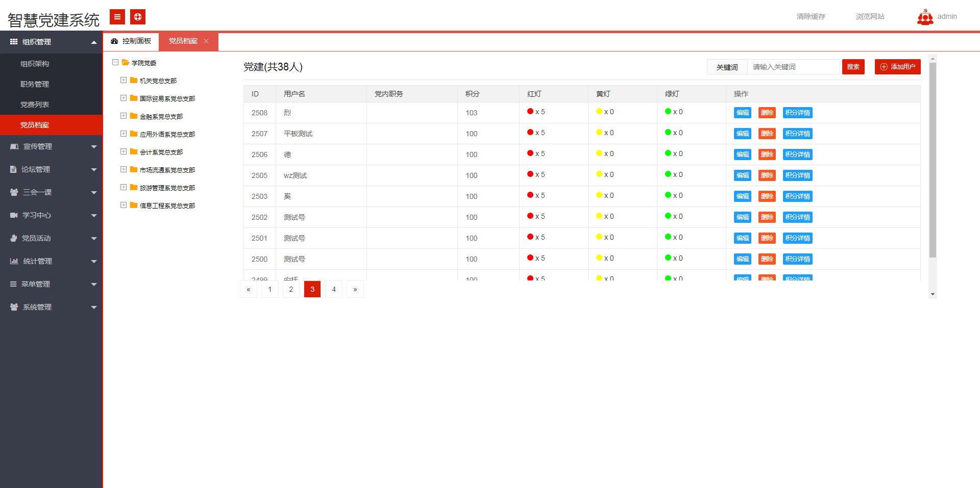
Task: Expand the 国际贸易系党总支部 tree node
Action: [x=124, y=98]
